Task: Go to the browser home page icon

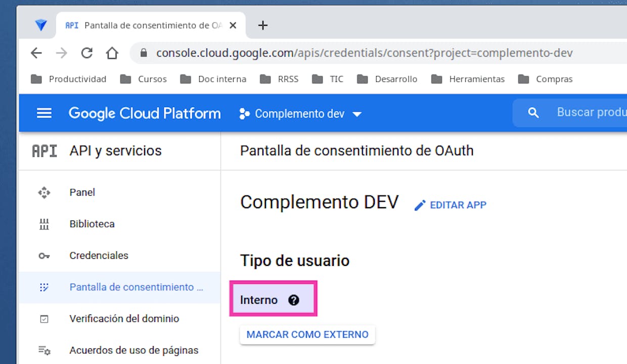Action: point(112,53)
